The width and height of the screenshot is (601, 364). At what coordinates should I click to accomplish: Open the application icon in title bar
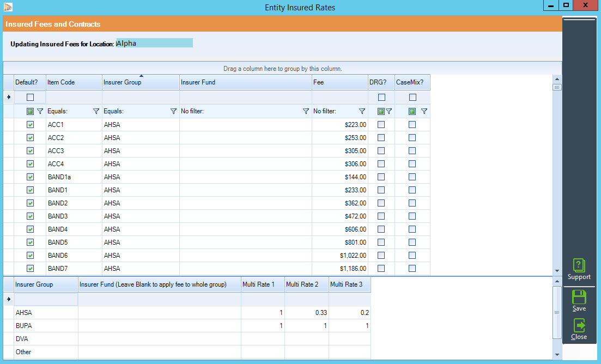[x=8, y=7]
